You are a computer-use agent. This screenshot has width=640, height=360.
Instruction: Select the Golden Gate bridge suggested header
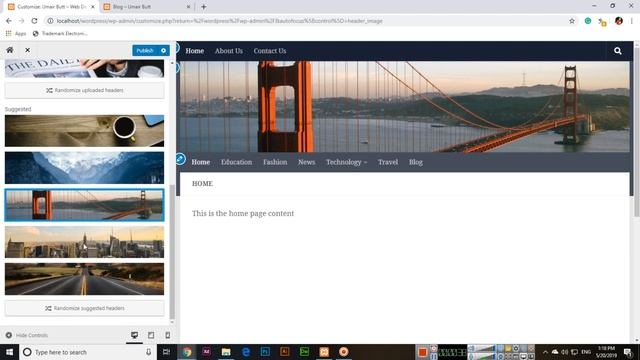[x=84, y=205]
